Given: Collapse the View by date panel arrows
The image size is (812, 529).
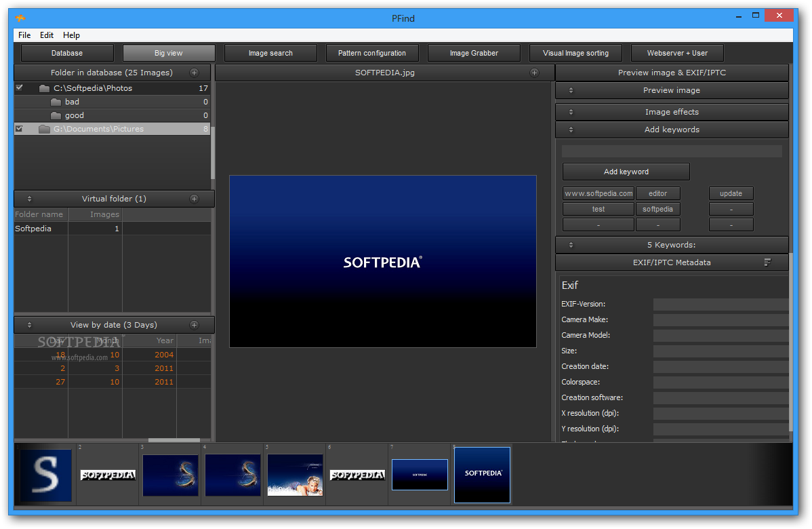Looking at the screenshot, I should coord(30,325).
